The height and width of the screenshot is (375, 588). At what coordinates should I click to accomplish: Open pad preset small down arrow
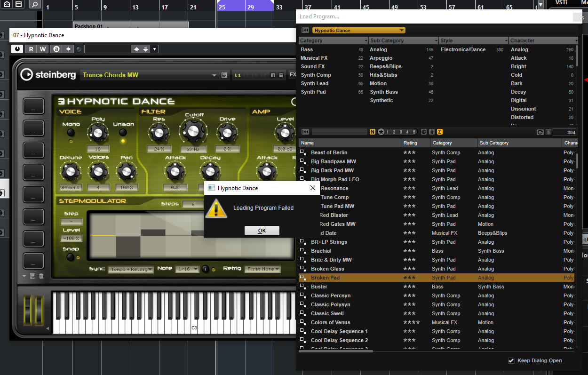coord(24,276)
